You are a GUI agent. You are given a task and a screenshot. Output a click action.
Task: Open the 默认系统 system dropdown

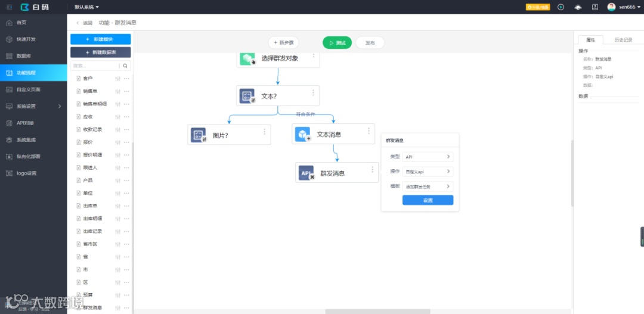click(86, 7)
